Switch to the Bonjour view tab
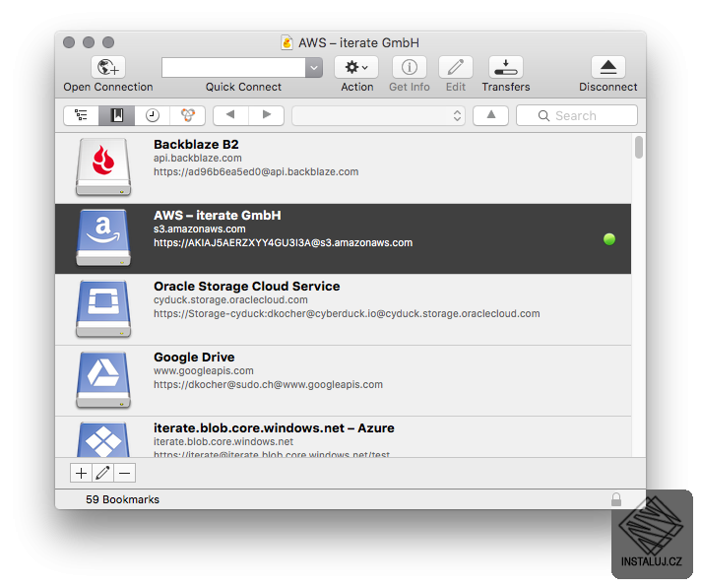The width and height of the screenshot is (701, 588). (188, 115)
